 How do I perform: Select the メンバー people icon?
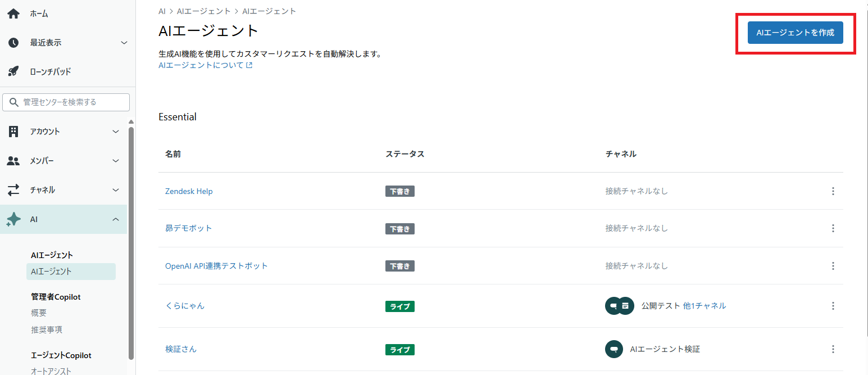click(x=12, y=160)
